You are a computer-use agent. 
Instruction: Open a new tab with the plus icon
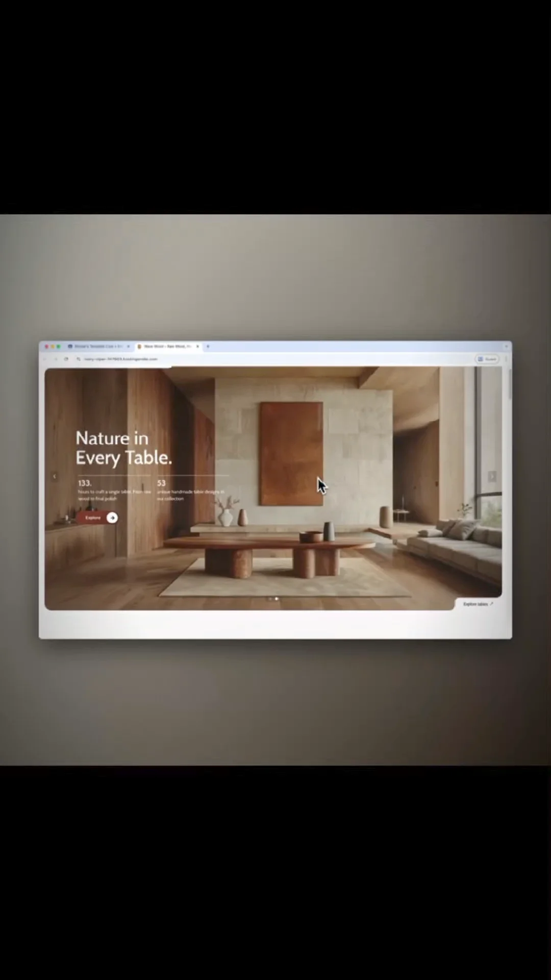pyautogui.click(x=208, y=346)
